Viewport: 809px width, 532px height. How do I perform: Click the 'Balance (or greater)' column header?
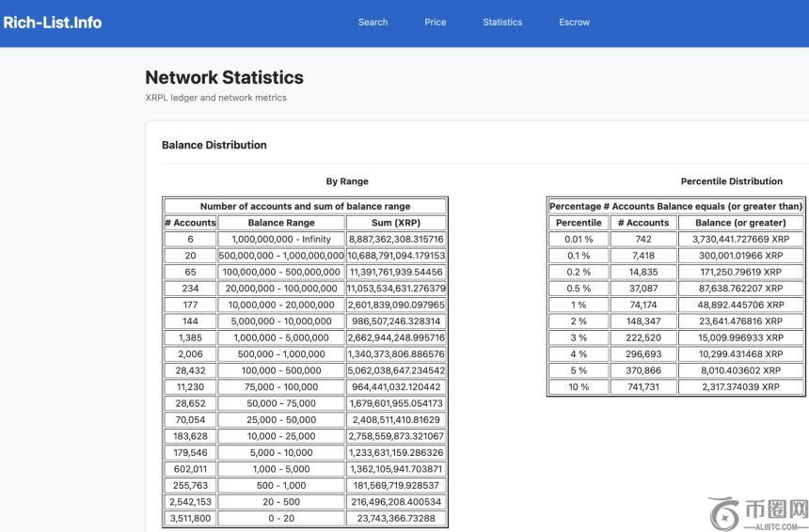click(x=740, y=223)
